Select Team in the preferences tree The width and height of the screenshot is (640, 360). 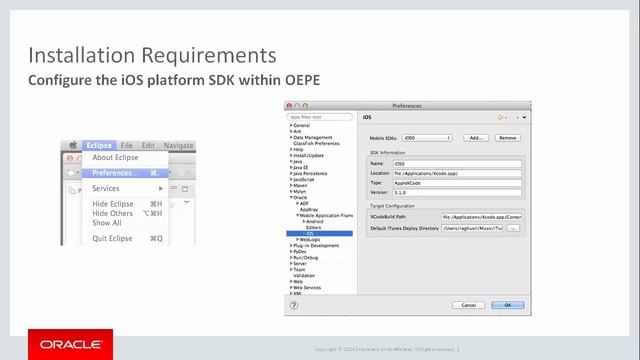click(x=299, y=269)
